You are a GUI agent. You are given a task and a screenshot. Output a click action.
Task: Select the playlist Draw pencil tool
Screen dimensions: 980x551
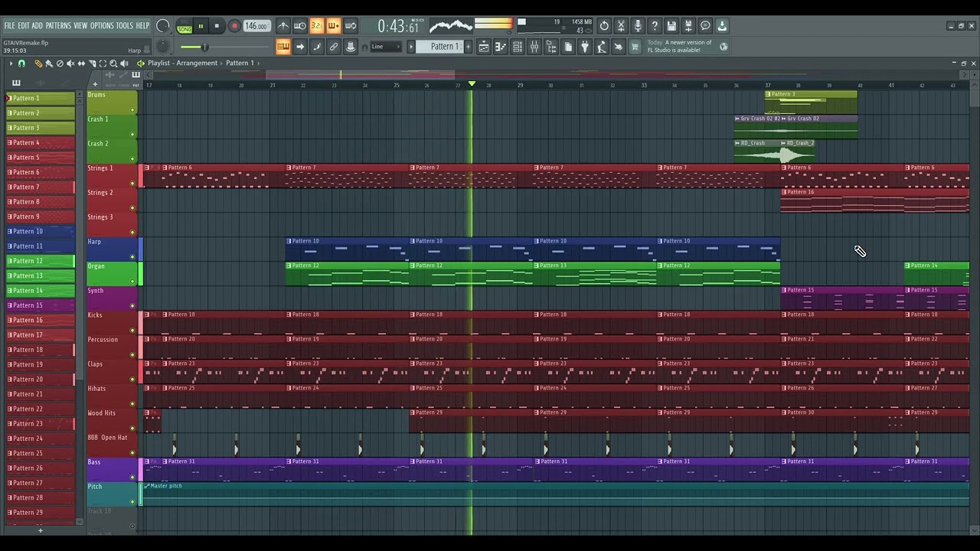pos(38,64)
